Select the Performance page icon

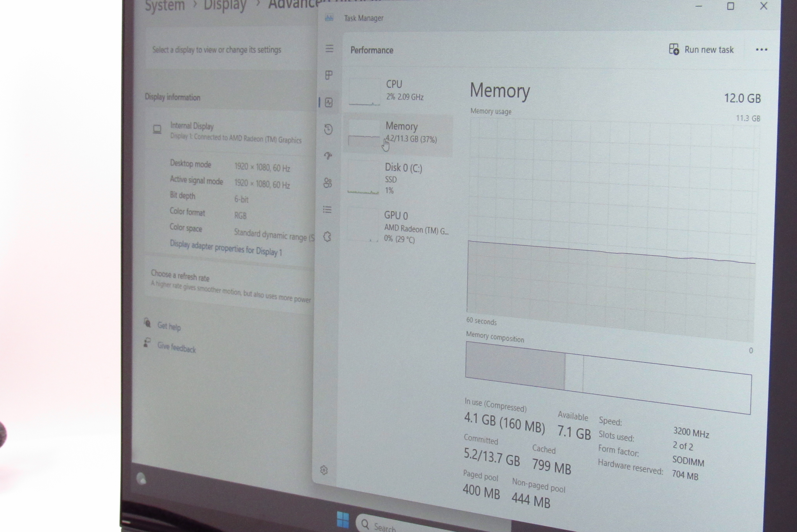[329, 103]
